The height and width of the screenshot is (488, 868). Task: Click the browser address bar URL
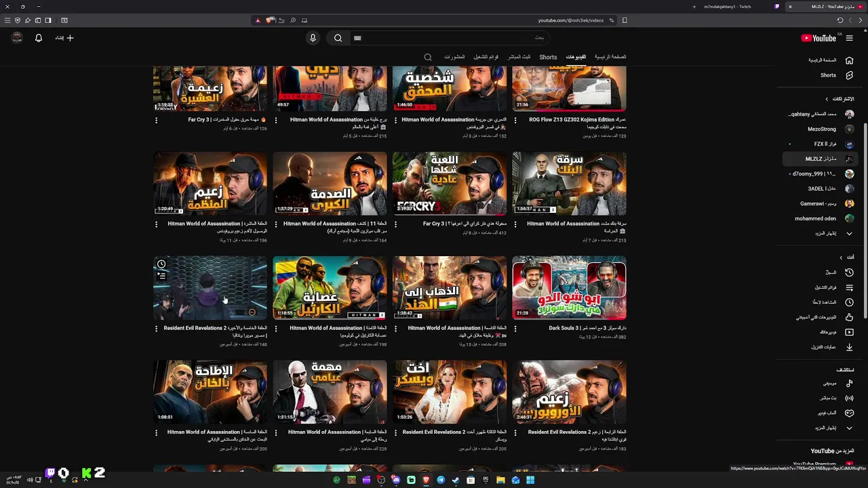tap(570, 20)
